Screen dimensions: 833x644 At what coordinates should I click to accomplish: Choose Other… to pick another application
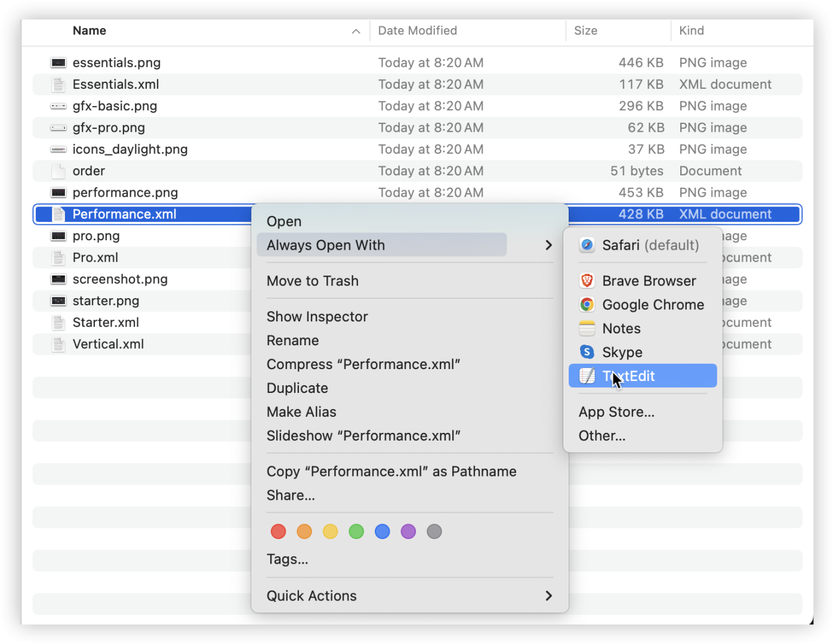[602, 436]
